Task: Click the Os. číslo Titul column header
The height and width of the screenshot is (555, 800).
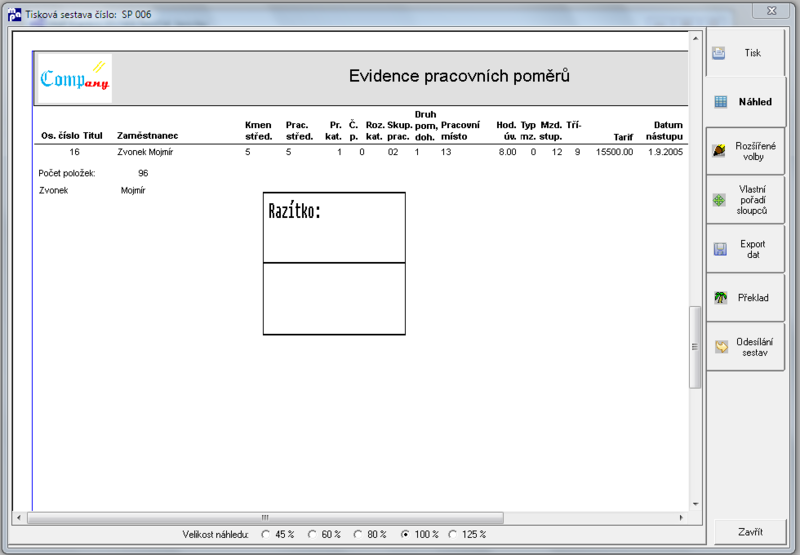Action: coord(72,136)
